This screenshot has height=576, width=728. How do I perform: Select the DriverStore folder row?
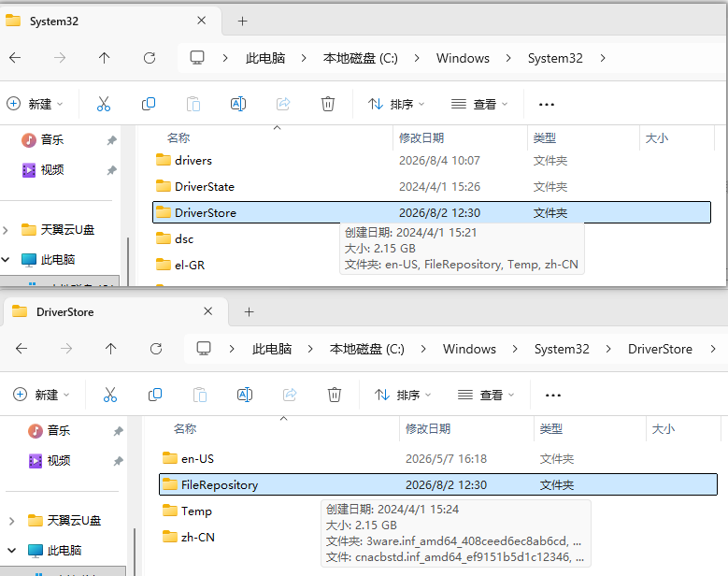pyautogui.click(x=432, y=212)
